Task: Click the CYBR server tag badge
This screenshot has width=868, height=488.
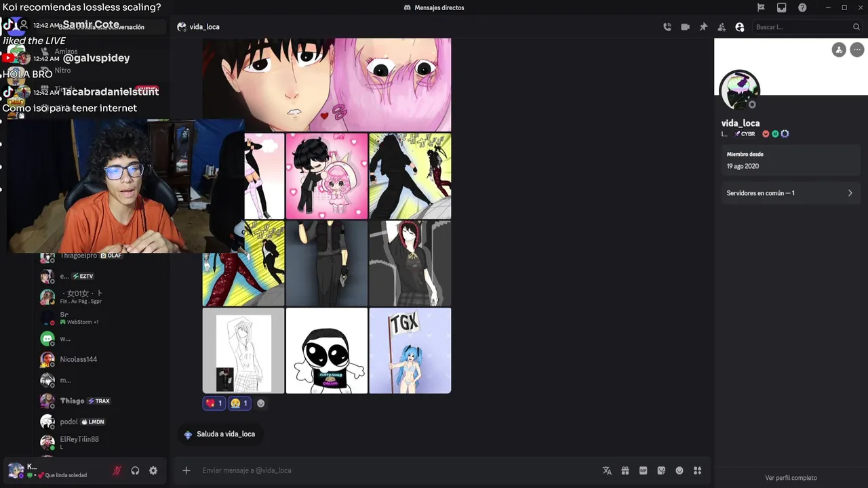Action: pos(745,134)
